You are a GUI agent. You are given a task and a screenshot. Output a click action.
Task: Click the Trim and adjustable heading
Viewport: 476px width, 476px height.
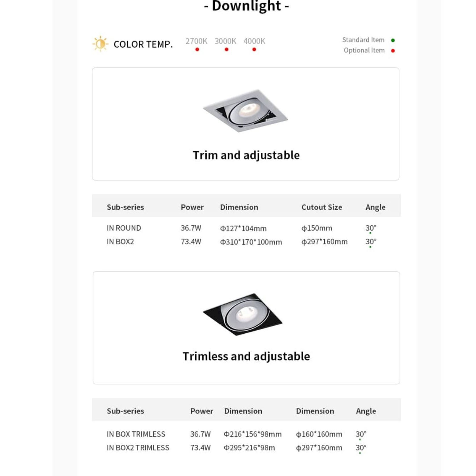246,155
